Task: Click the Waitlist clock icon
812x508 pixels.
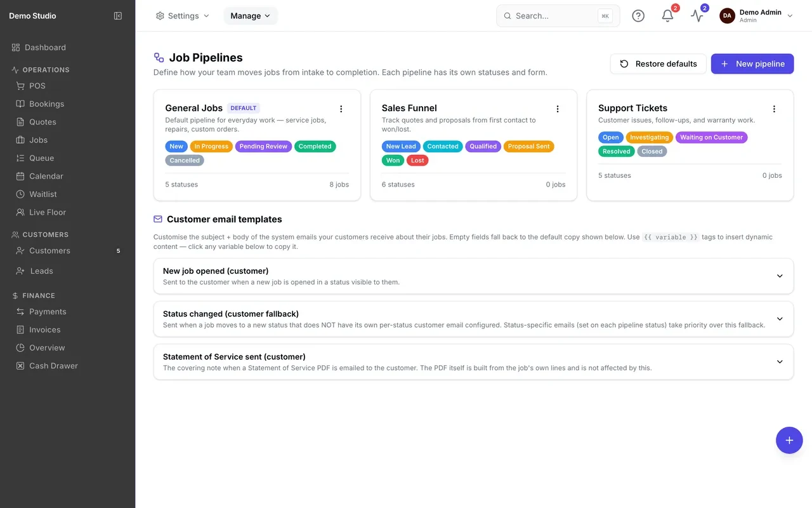Action: click(x=20, y=194)
